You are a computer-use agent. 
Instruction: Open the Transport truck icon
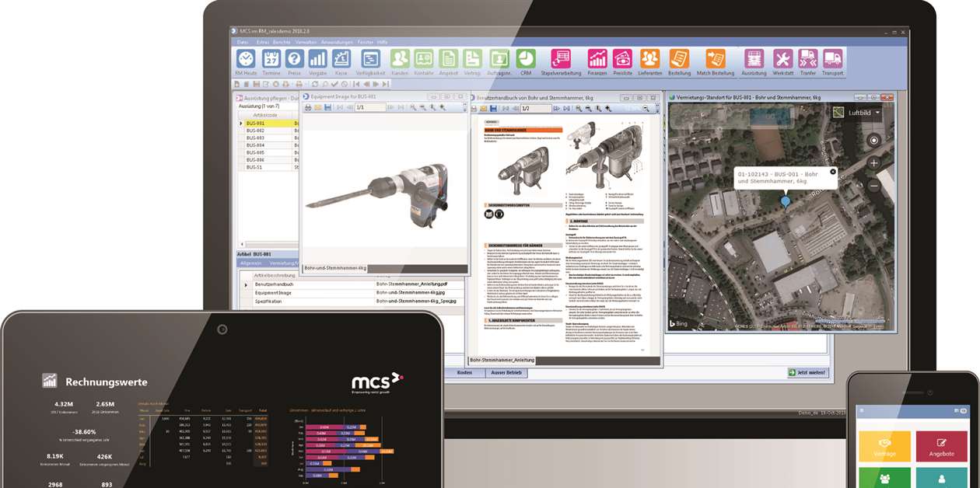coord(832,59)
